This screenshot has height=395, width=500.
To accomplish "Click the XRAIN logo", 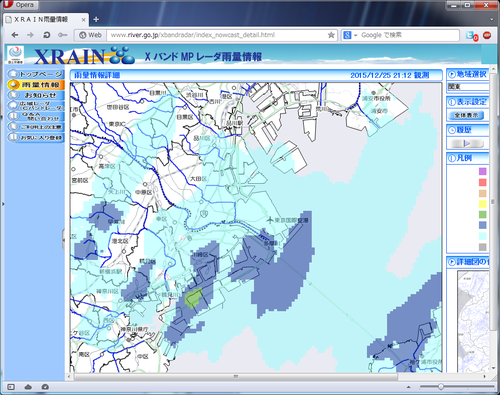I will point(83,55).
